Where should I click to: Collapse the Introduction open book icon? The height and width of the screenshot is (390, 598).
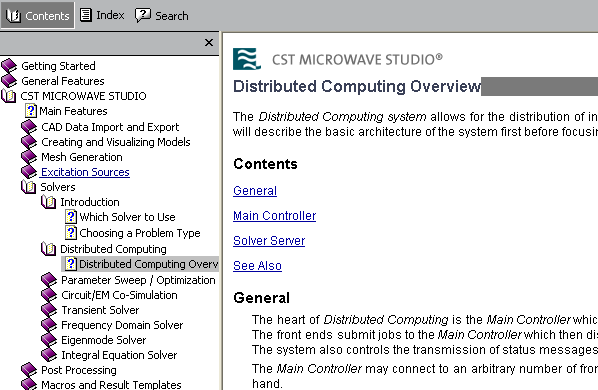click(x=48, y=202)
